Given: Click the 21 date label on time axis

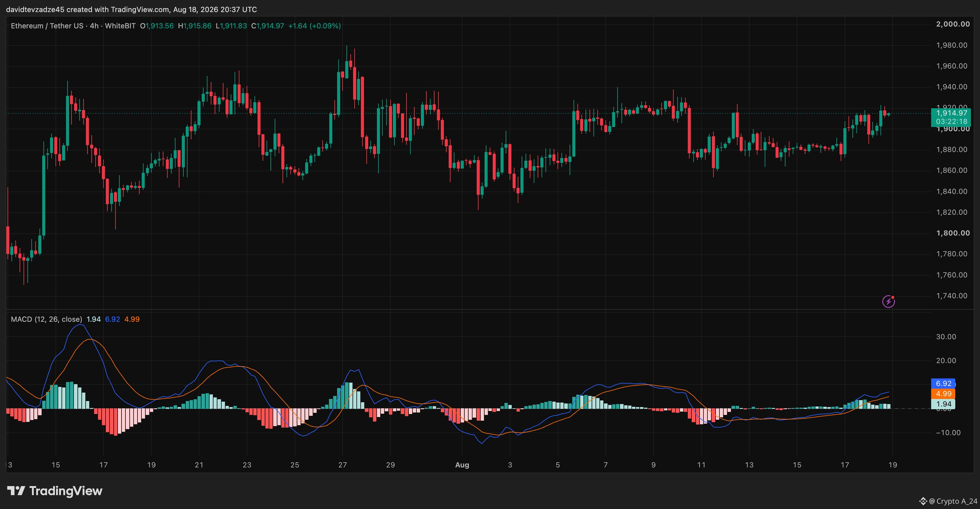Looking at the screenshot, I should pyautogui.click(x=199, y=465).
